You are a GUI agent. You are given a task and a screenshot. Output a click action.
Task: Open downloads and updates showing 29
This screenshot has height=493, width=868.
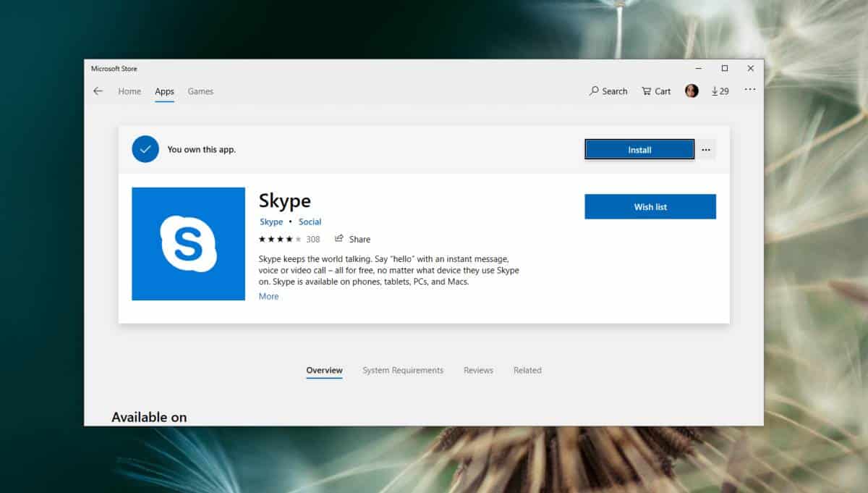(720, 91)
